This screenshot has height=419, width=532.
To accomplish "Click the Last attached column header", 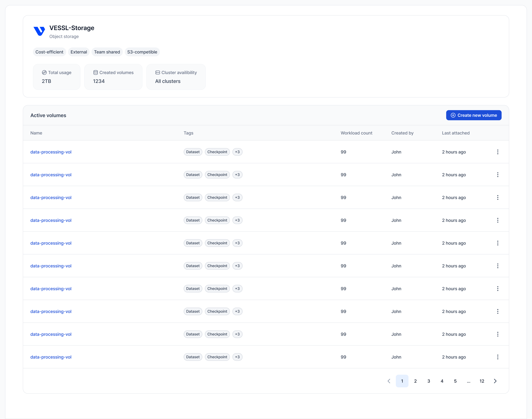I will tap(456, 133).
